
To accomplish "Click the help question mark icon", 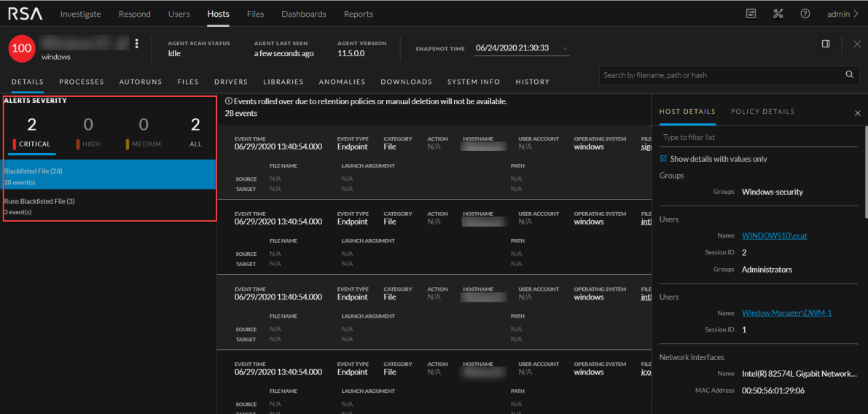I will (x=805, y=14).
